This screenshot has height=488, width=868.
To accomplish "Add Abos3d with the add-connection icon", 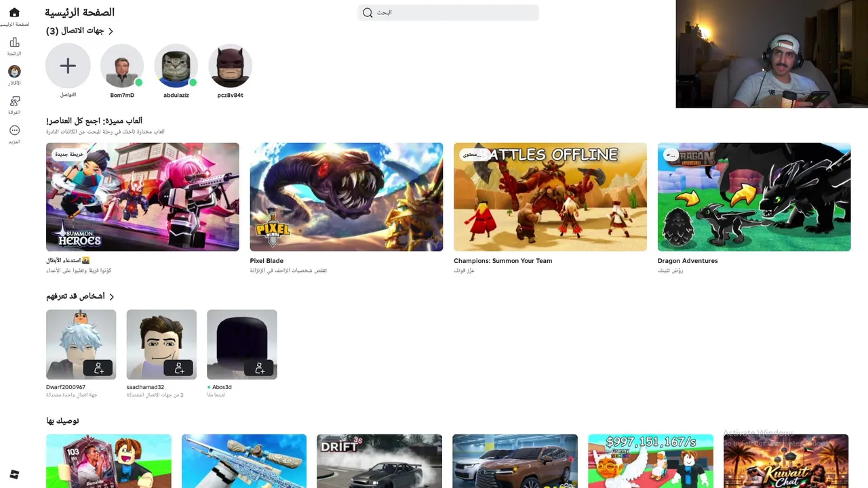I will click(x=259, y=368).
